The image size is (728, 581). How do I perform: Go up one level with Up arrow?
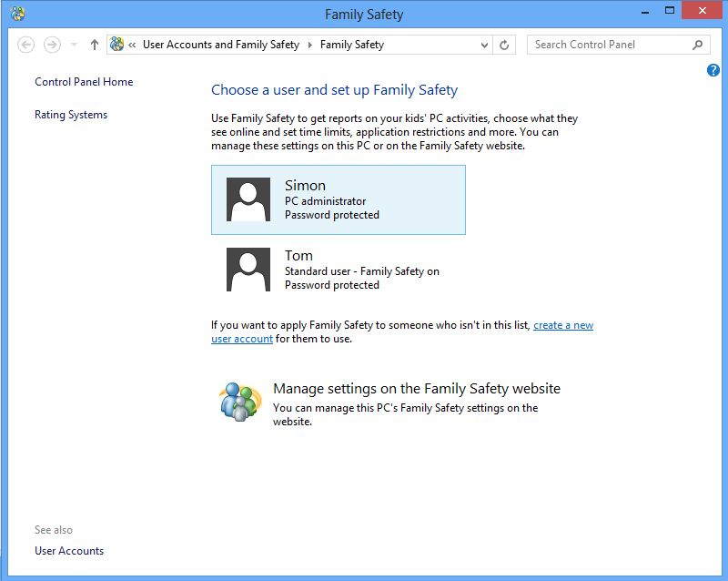pos(95,46)
